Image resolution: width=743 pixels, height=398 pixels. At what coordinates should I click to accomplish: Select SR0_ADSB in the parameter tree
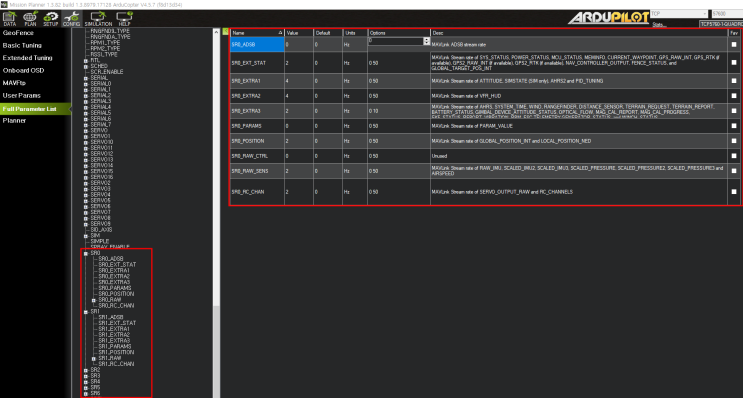pos(111,259)
